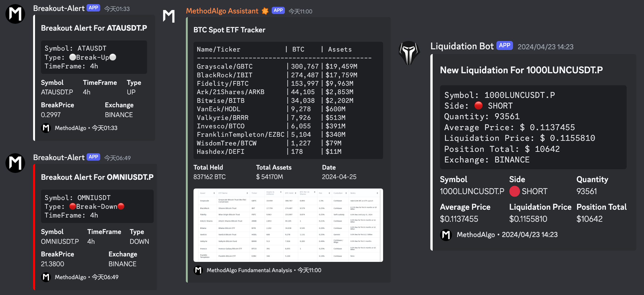644x295 pixels.
Task: Click the MethodAlgo footer icon in ATAUSDT embed
Action: pyautogui.click(x=46, y=128)
